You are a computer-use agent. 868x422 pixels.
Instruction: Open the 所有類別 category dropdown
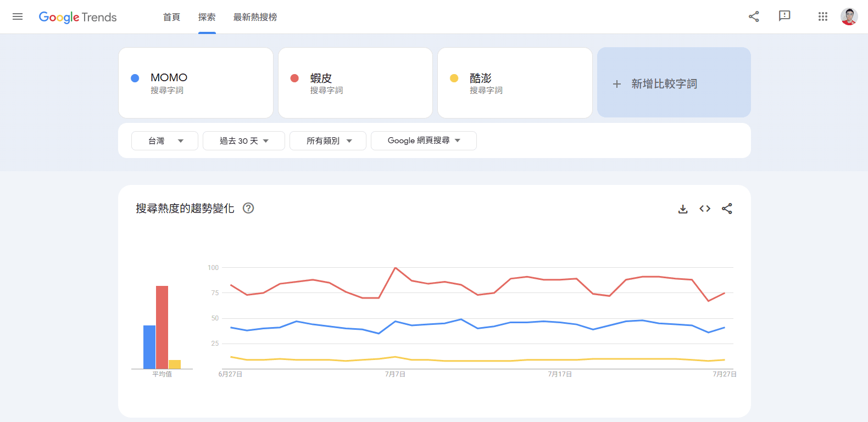click(x=328, y=140)
